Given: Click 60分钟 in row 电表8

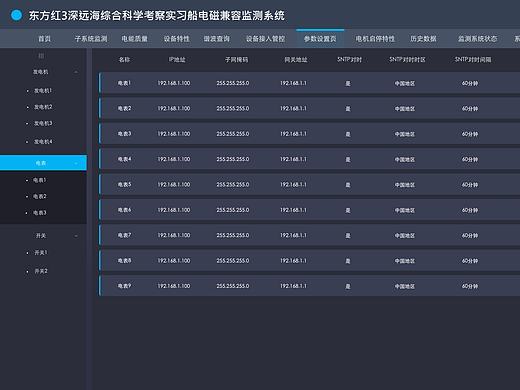Looking at the screenshot, I should 470,261.
